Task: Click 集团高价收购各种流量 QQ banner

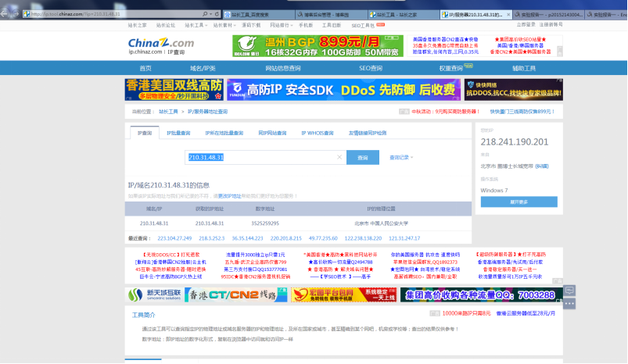Action: pos(481,294)
